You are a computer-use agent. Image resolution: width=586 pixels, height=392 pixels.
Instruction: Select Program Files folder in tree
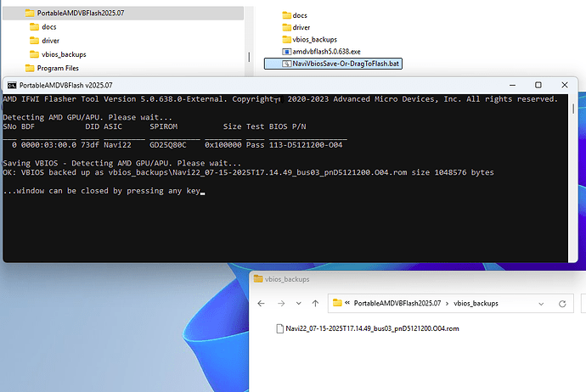coord(58,69)
